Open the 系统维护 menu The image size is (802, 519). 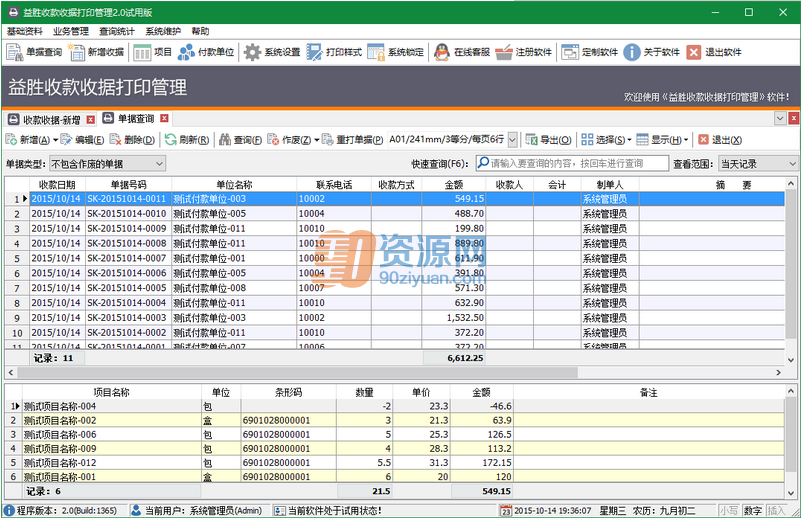[x=163, y=31]
